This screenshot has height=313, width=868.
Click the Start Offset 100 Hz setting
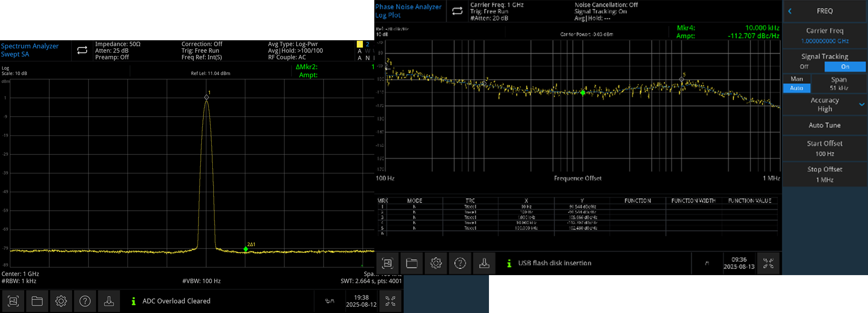coord(824,148)
